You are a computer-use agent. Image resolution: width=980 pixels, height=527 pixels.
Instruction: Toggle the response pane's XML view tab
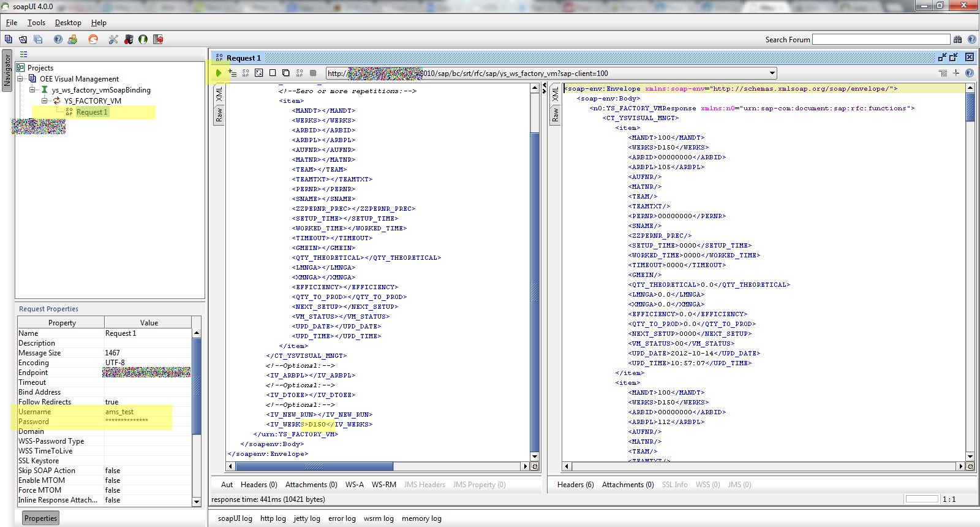pos(555,94)
